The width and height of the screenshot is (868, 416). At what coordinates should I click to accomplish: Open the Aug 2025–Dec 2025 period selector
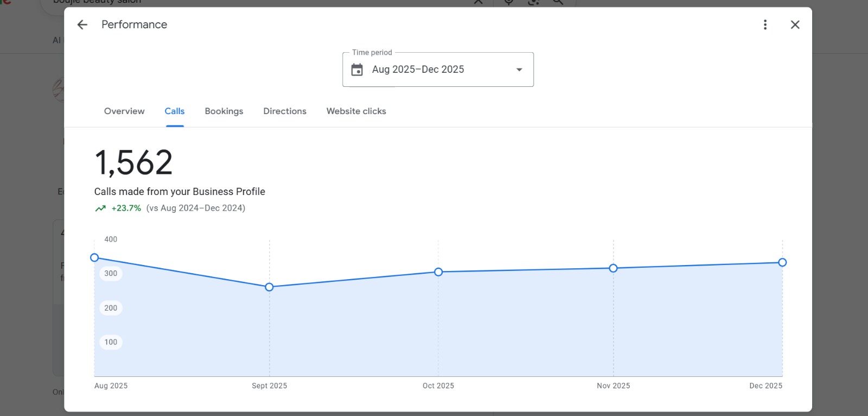point(418,70)
